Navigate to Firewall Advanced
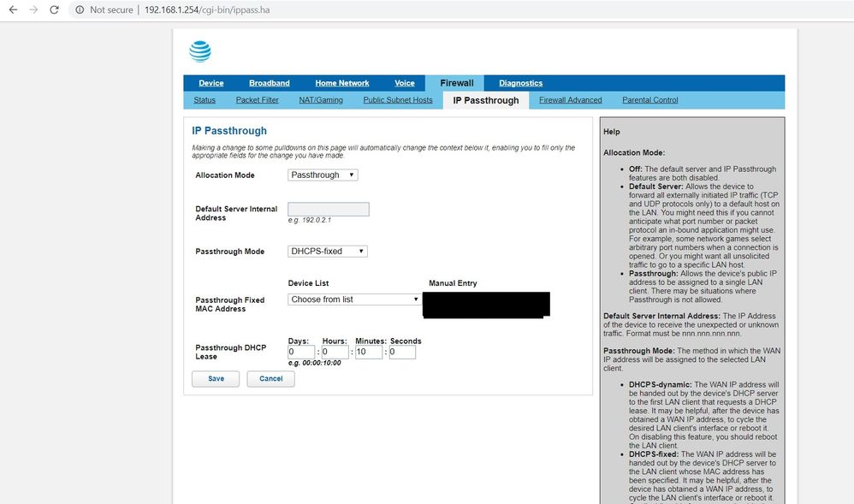Image resolution: width=854 pixels, height=504 pixels. 570,100
